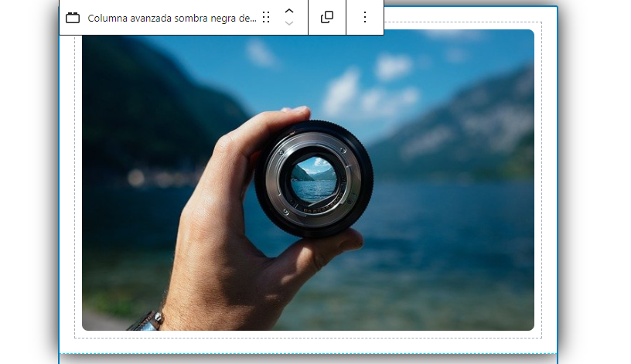This screenshot has height=364, width=631.
Task: Move the block down with the down chevron
Action: (x=289, y=23)
